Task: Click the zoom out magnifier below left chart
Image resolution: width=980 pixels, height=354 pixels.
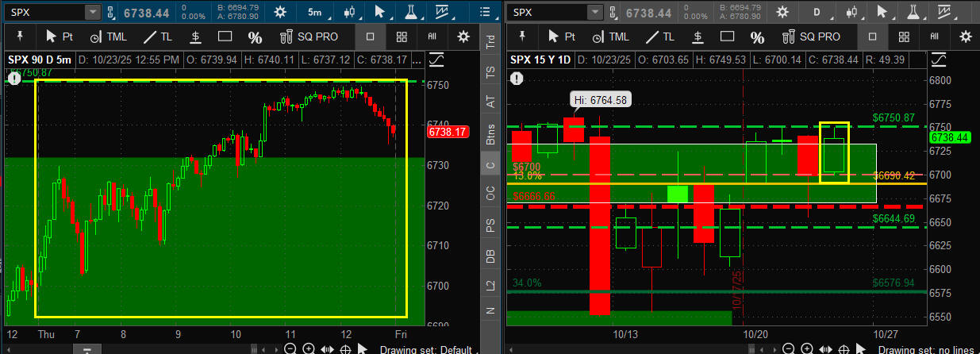Action: click(290, 349)
